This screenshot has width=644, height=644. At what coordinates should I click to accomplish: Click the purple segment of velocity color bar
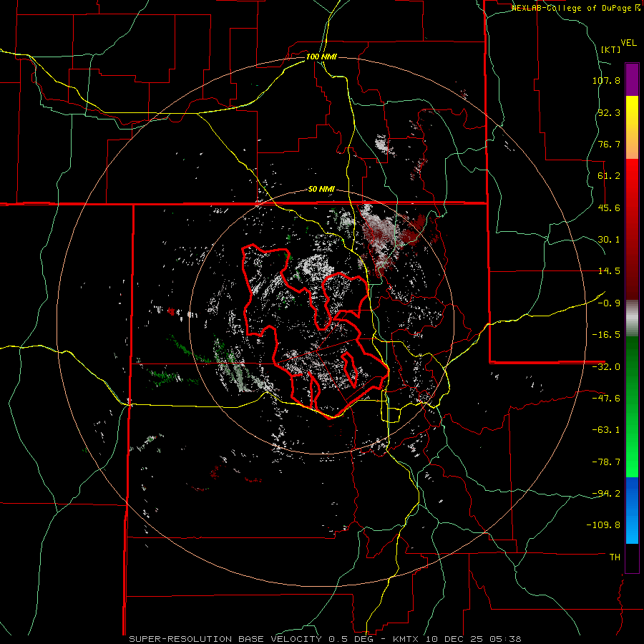(632, 79)
